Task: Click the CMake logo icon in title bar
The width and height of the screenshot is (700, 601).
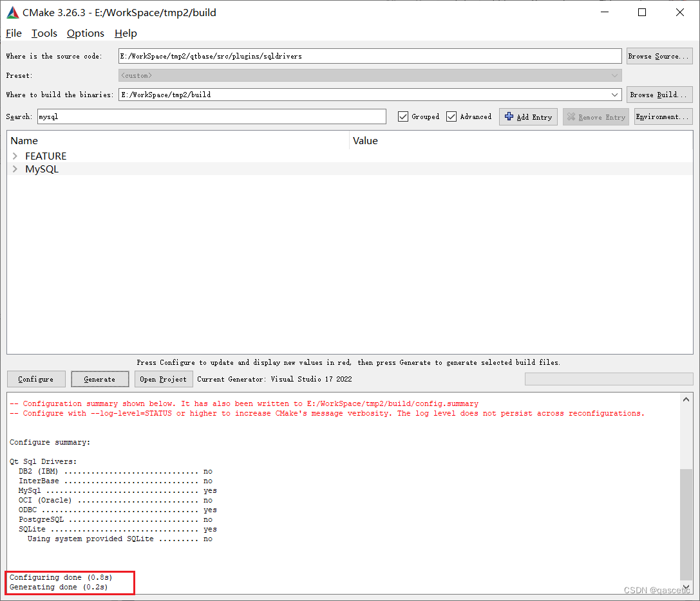Action: (x=13, y=12)
